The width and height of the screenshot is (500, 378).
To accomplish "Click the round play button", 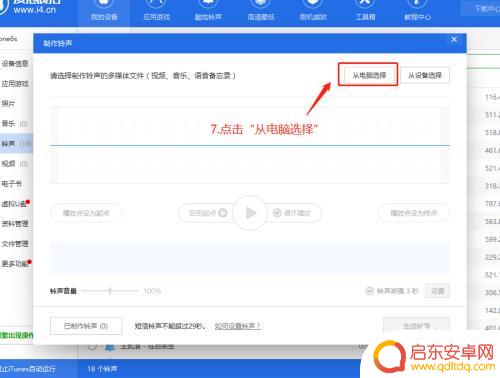I will [x=250, y=213].
